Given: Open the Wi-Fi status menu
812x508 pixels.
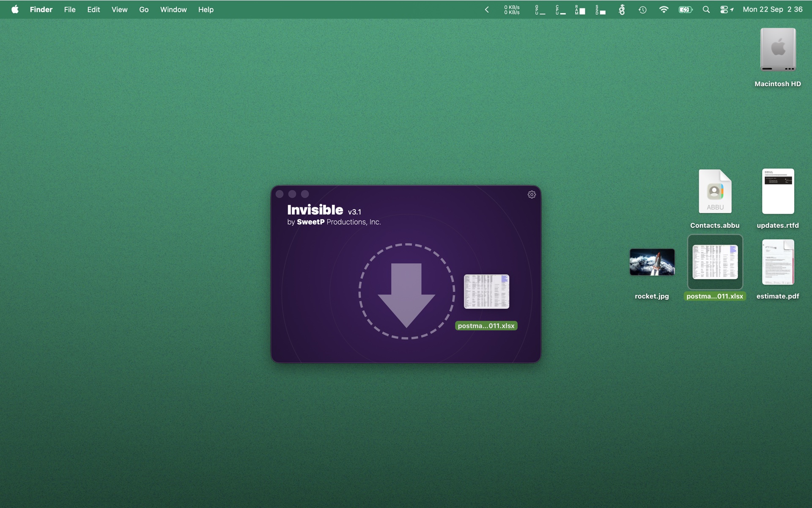Looking at the screenshot, I should click(x=664, y=9).
